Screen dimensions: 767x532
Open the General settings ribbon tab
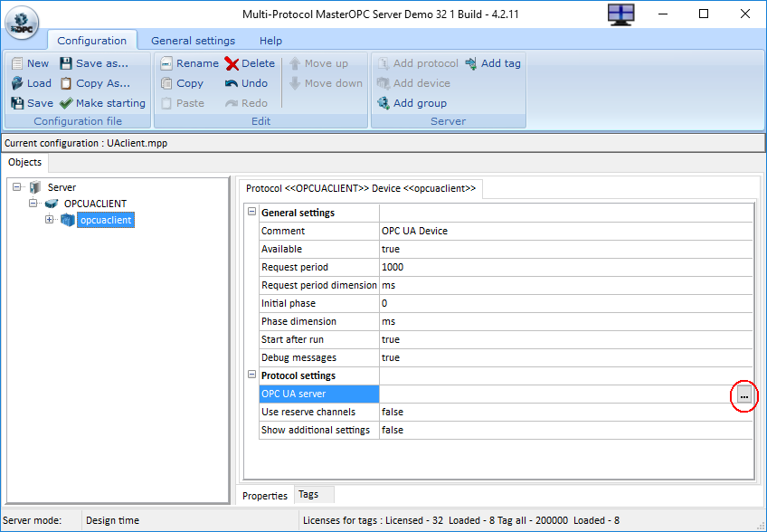pyautogui.click(x=193, y=41)
